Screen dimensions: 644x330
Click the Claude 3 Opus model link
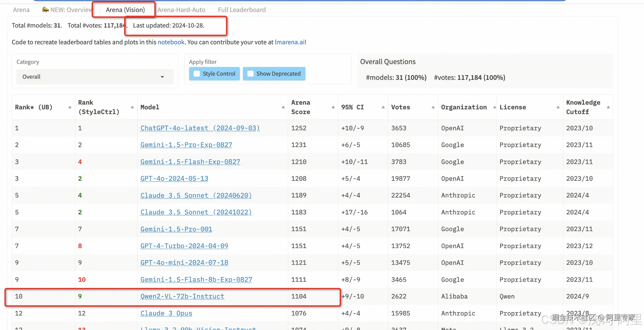(x=166, y=313)
